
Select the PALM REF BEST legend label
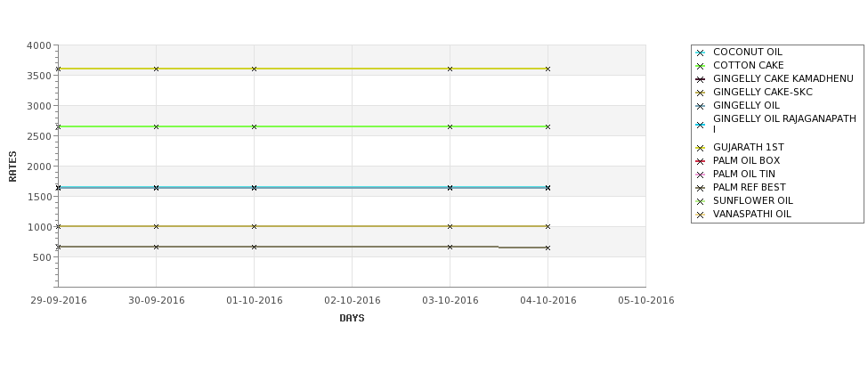[749, 187]
